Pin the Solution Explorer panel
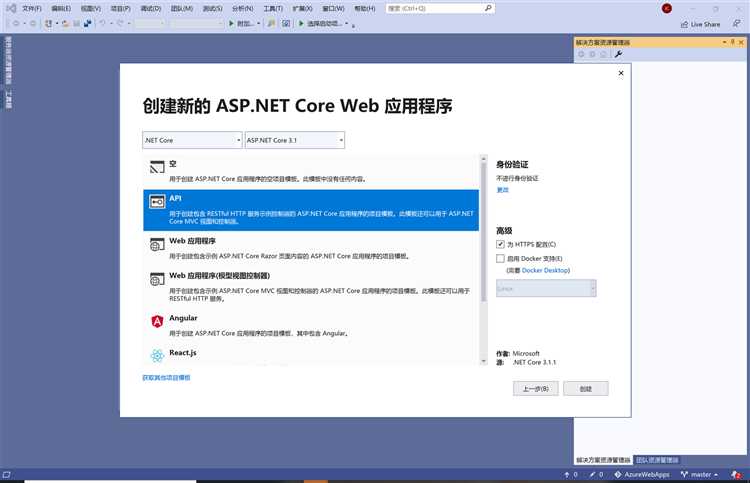This screenshot has height=483, width=750. click(732, 42)
